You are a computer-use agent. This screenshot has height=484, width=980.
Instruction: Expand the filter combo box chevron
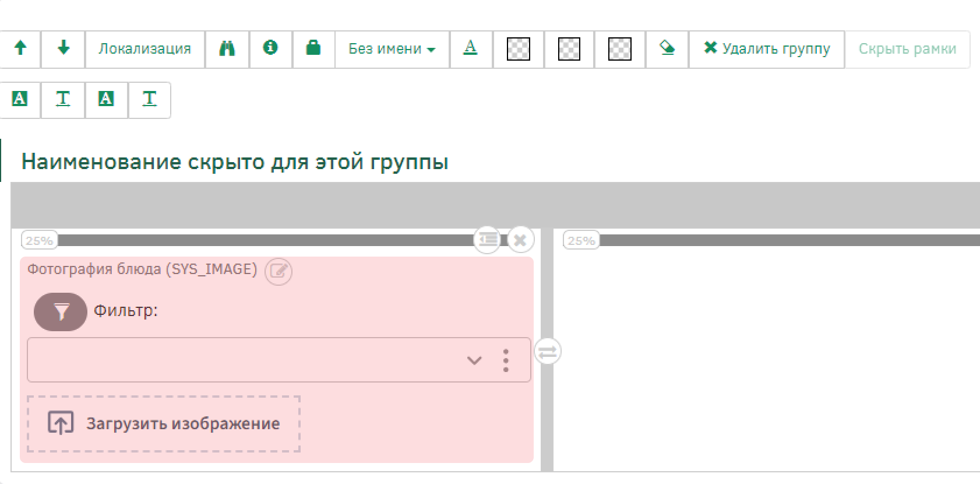coord(474,360)
